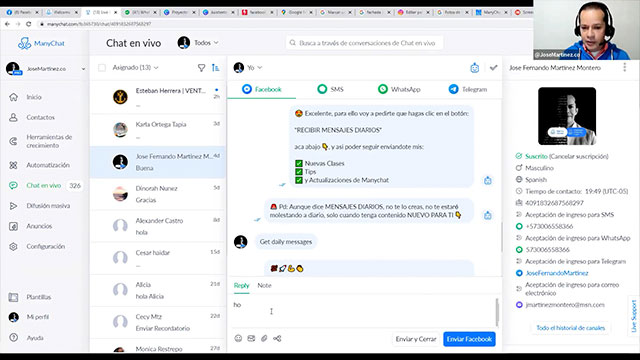Go back in browser

(7, 24)
